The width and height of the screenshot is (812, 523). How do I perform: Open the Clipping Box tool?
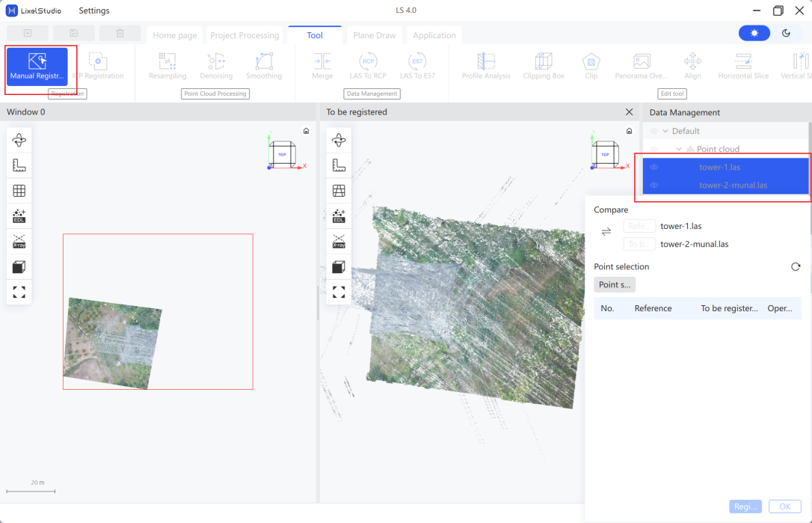pos(544,67)
